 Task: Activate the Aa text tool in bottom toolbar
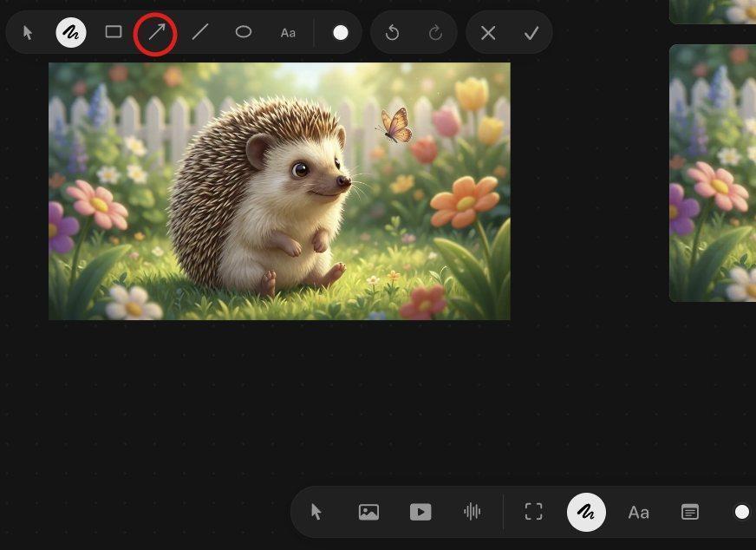[638, 513]
